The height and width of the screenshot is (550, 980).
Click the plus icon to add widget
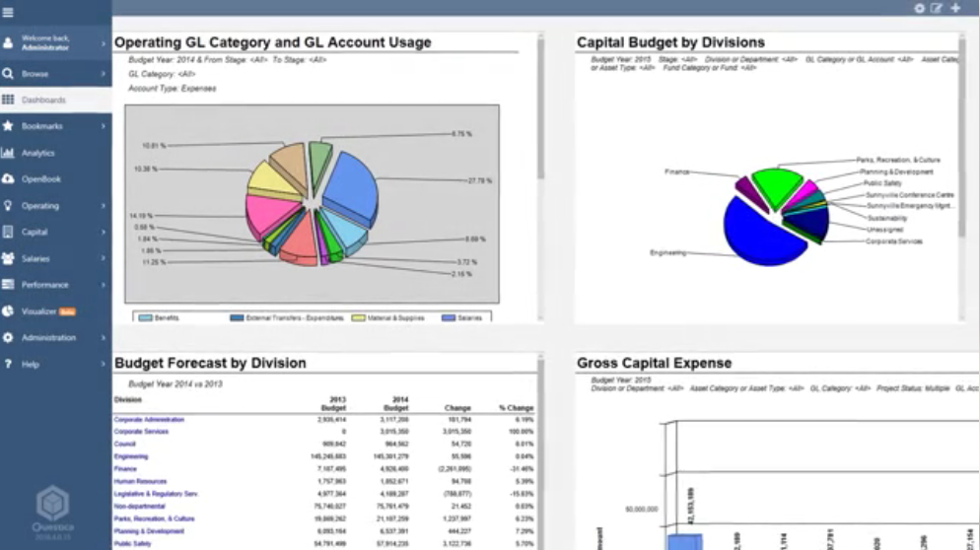pyautogui.click(x=955, y=8)
